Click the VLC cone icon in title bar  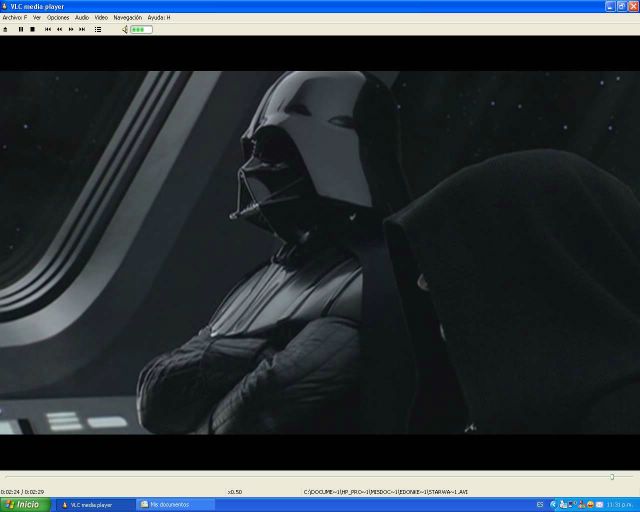4,6
